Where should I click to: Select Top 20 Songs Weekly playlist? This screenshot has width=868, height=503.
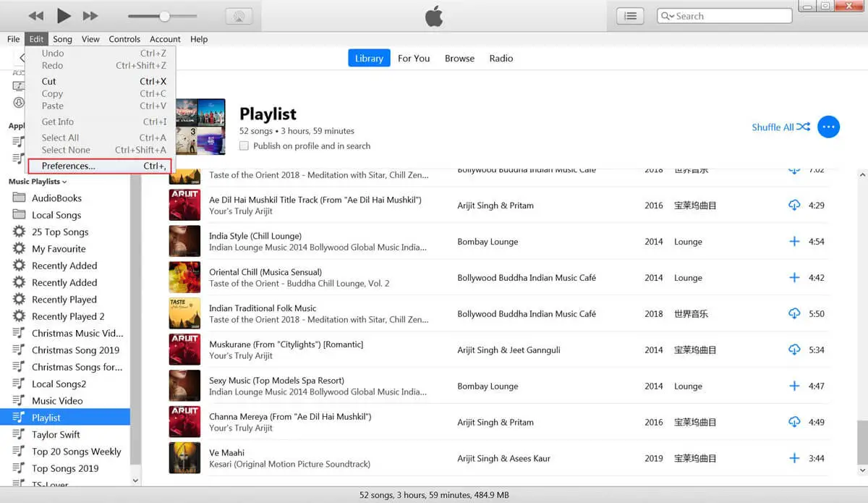[x=76, y=451]
